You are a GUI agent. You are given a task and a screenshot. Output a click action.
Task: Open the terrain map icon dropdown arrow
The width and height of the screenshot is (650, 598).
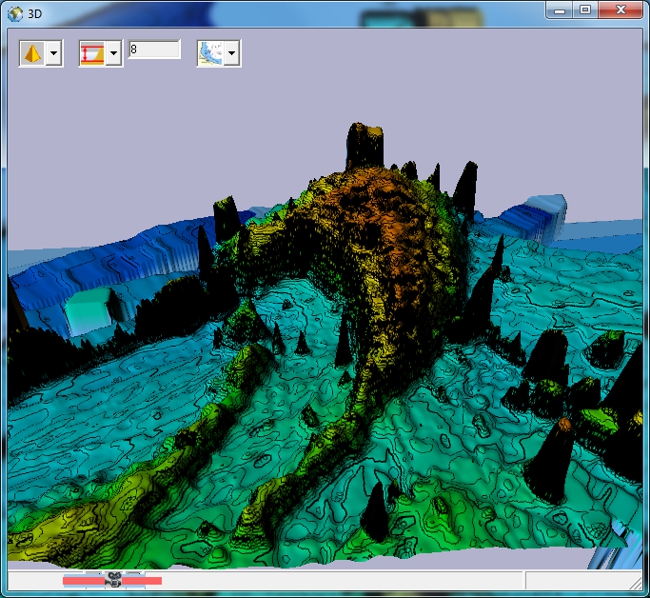232,53
